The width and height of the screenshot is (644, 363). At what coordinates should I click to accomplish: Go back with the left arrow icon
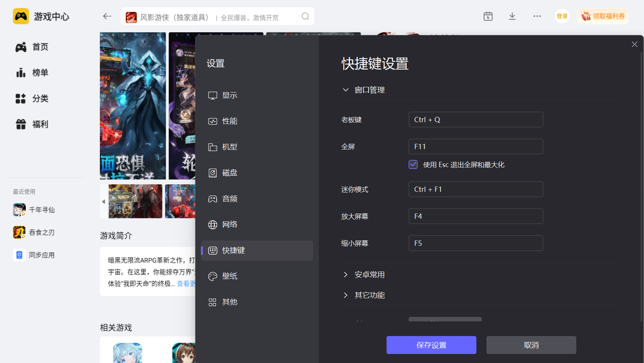pos(107,16)
